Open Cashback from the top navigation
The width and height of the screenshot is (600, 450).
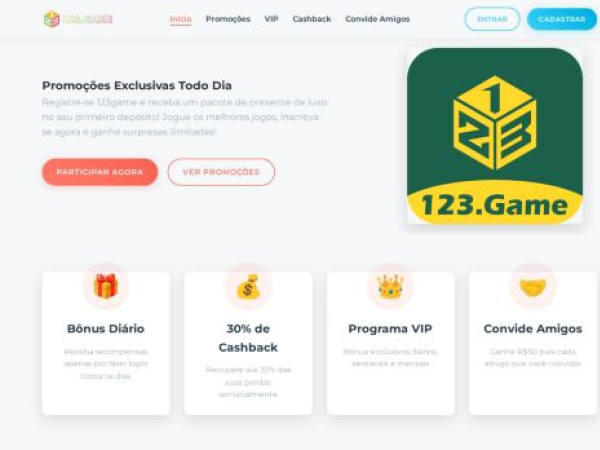click(x=312, y=19)
